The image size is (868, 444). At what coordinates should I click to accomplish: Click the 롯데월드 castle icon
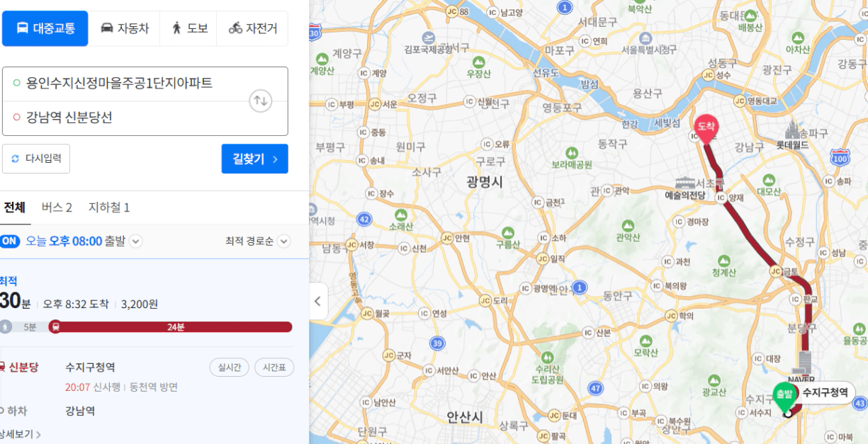click(792, 130)
